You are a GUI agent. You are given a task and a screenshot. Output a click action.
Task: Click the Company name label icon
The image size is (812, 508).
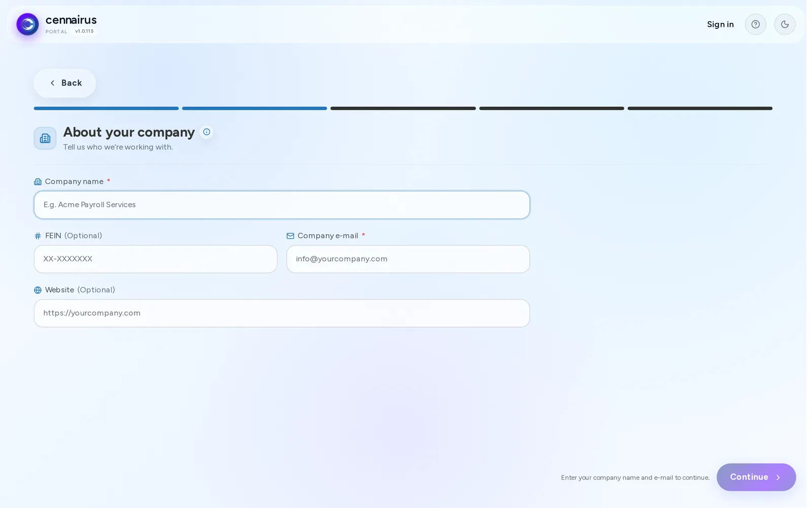click(38, 182)
